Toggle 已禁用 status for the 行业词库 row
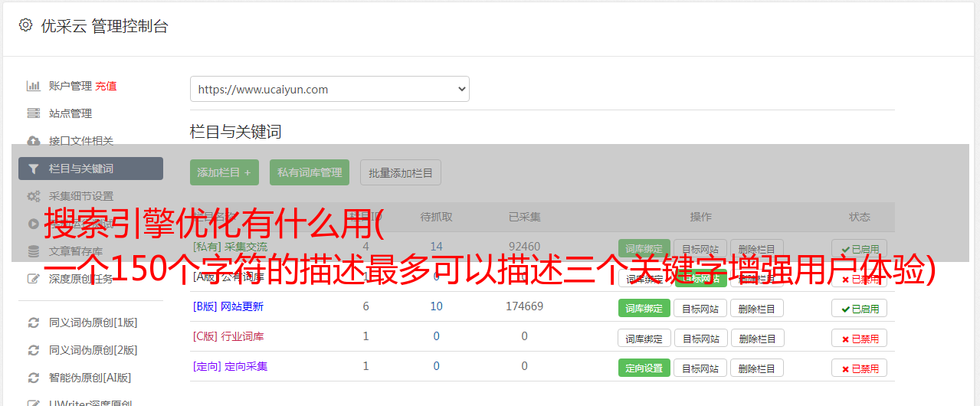The width and height of the screenshot is (980, 406). [860, 338]
